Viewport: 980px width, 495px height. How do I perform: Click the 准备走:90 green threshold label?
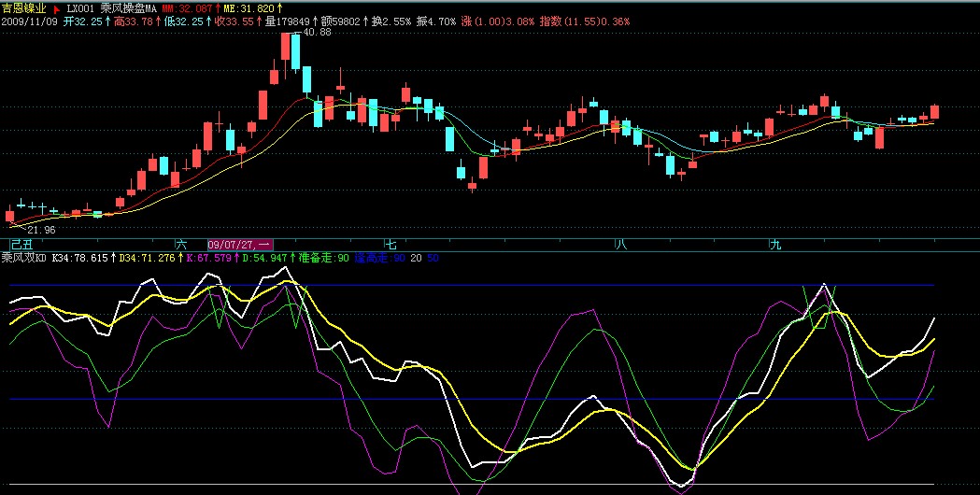pos(323,256)
